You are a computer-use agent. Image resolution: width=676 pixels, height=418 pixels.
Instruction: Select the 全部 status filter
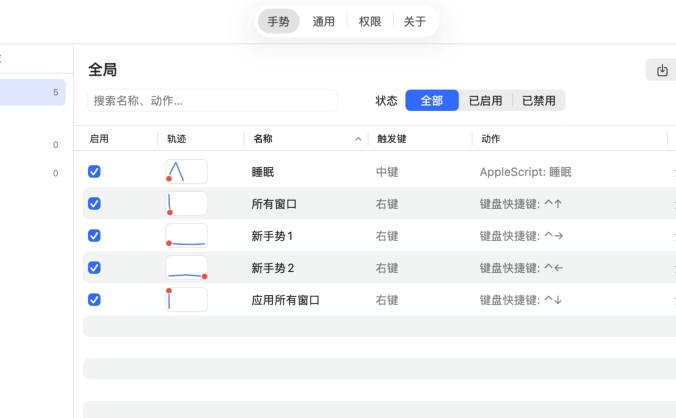point(432,100)
